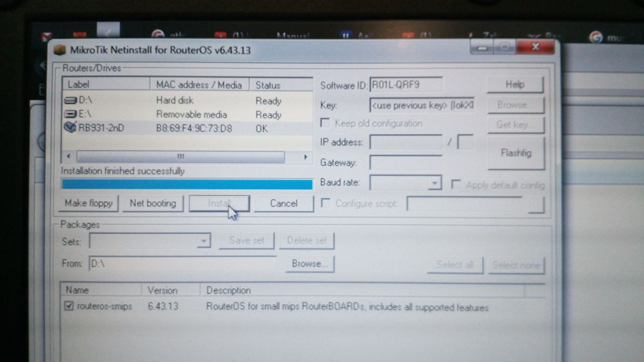Viewport: 644px width, 362px height.
Task: Click the Select none packages button
Action: point(516,264)
